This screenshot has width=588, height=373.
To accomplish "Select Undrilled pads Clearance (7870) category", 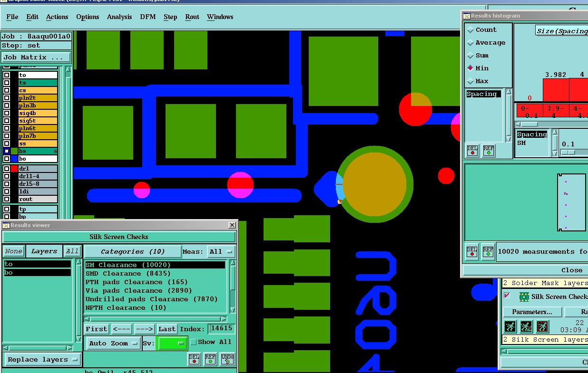I will pos(155,299).
